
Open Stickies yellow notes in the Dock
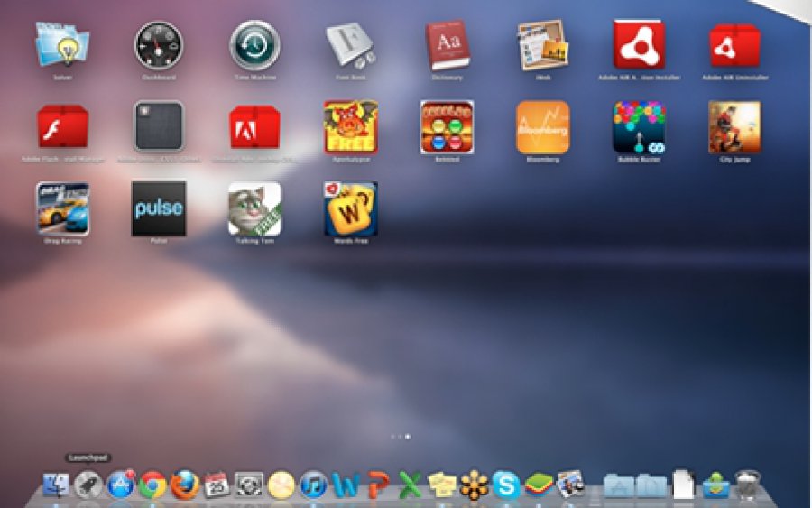[x=442, y=485]
